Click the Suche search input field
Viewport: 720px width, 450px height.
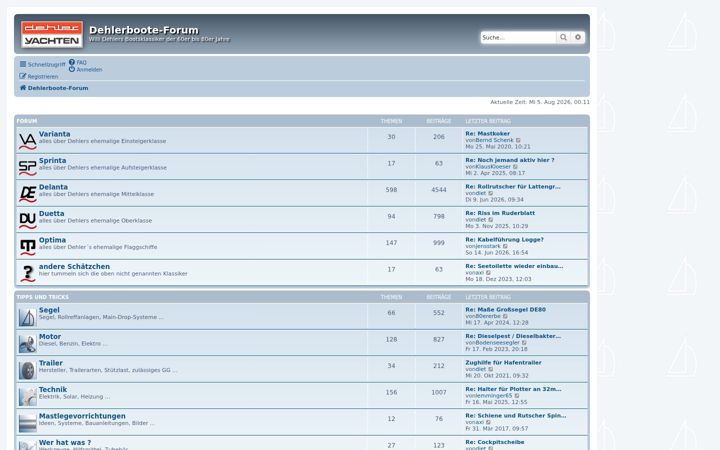(518, 37)
